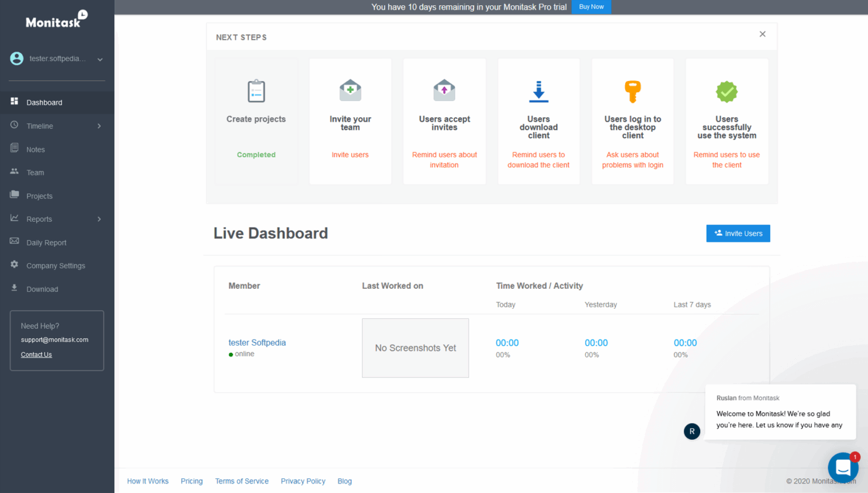This screenshot has height=493, width=868.
Task: Click the Team people icon
Action: click(15, 171)
